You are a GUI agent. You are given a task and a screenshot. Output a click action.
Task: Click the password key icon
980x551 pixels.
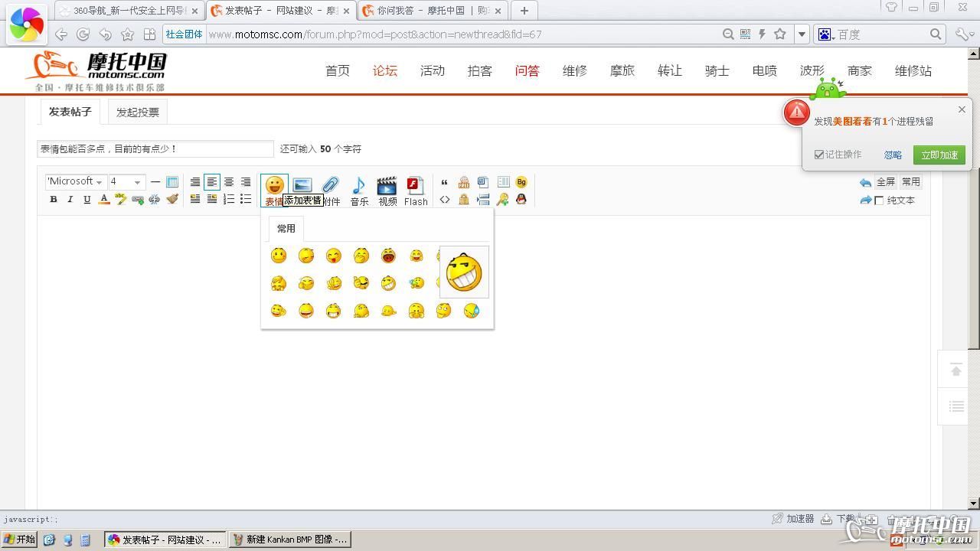point(502,200)
